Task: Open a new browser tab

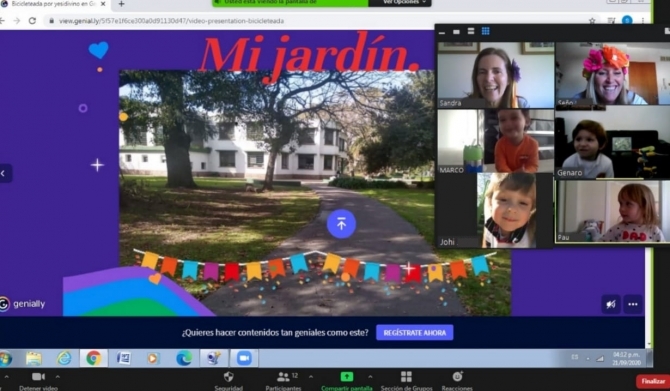Action: pyautogui.click(x=121, y=4)
